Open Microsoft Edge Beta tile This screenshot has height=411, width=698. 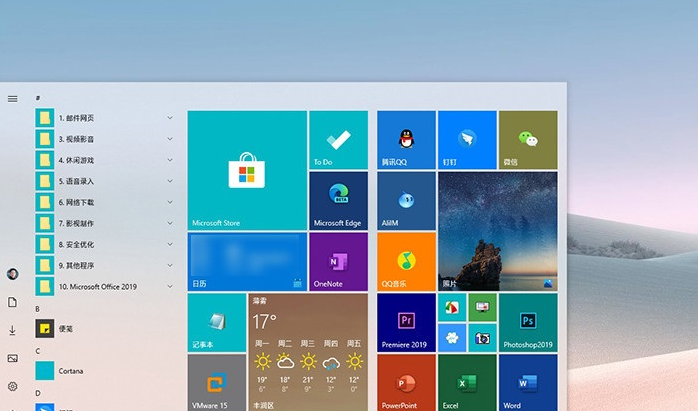coord(338,201)
